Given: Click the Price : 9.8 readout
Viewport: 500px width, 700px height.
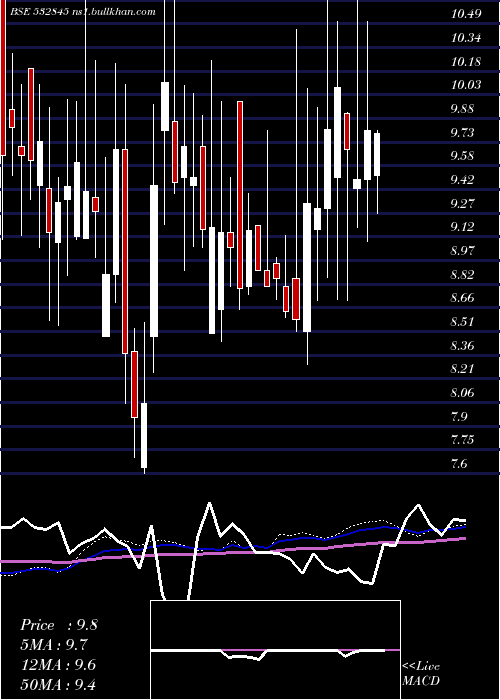Looking at the screenshot, I should (x=59, y=625).
